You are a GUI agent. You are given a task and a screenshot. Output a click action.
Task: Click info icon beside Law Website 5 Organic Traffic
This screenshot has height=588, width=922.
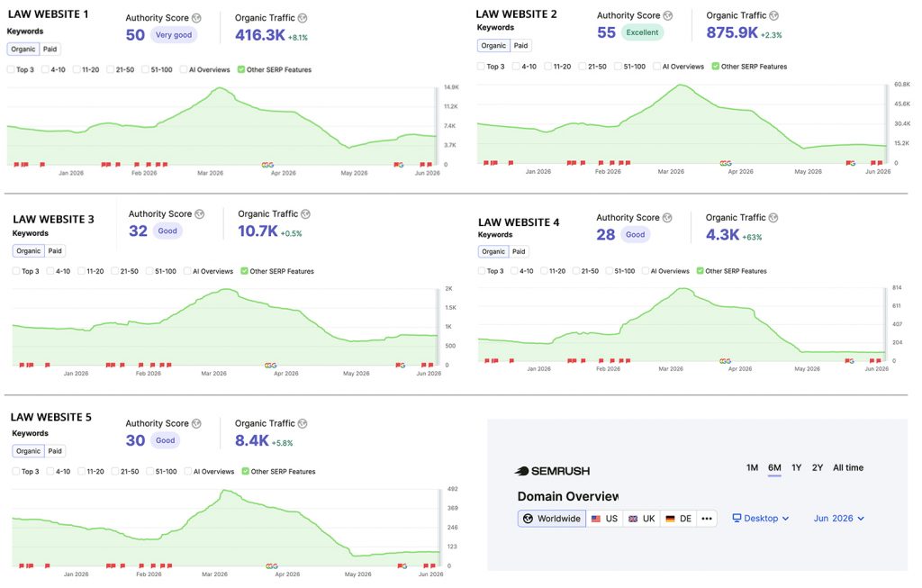click(303, 423)
